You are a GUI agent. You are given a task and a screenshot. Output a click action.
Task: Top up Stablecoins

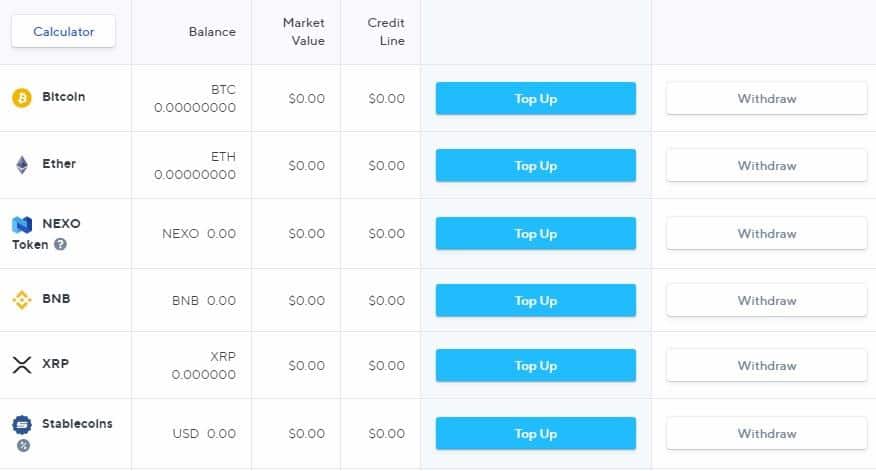tap(535, 434)
